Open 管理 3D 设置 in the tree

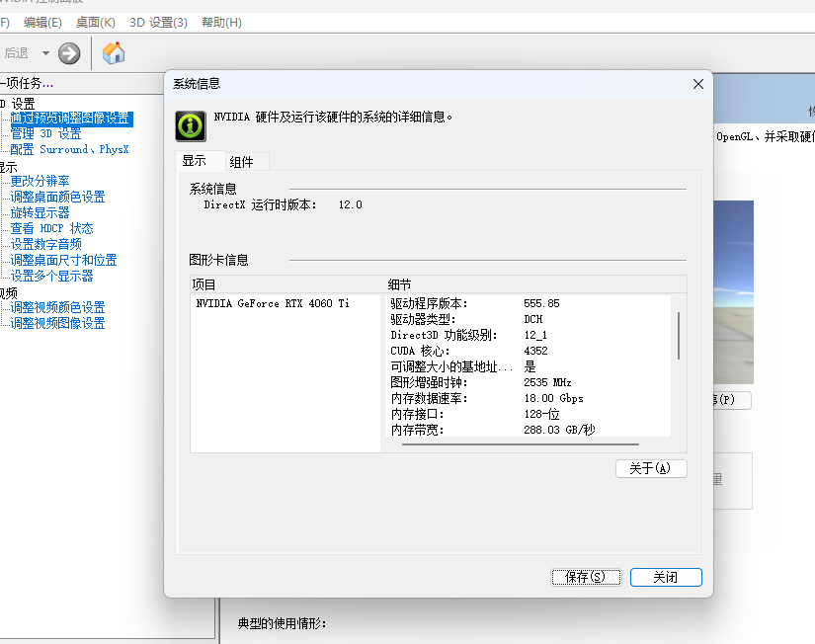[45, 133]
